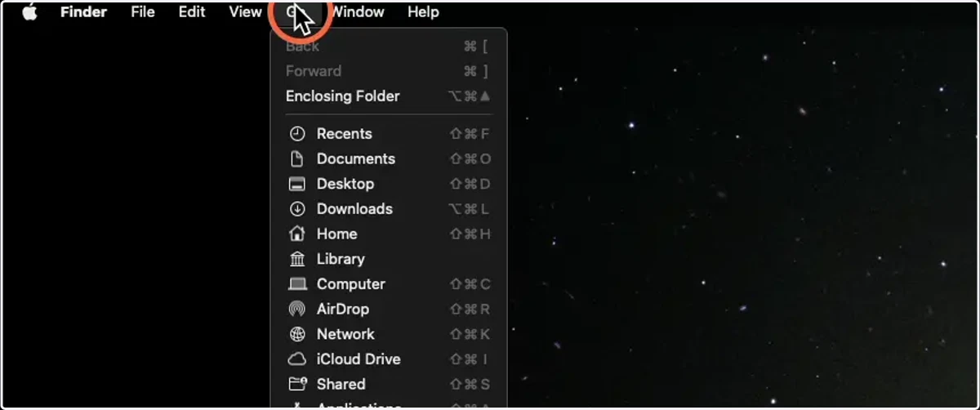This screenshot has width=980, height=410.
Task: Open the Apple menu logo
Action: click(x=29, y=12)
